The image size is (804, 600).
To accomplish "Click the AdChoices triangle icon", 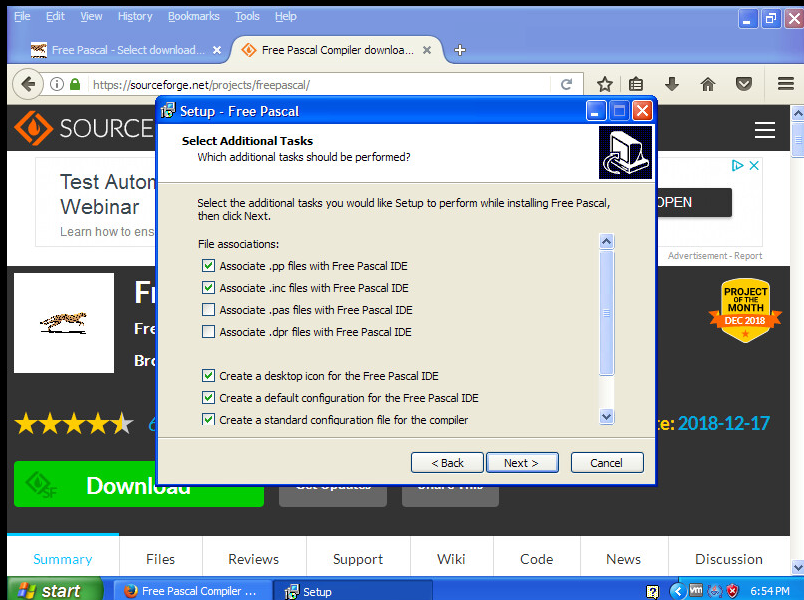I will tap(737, 165).
